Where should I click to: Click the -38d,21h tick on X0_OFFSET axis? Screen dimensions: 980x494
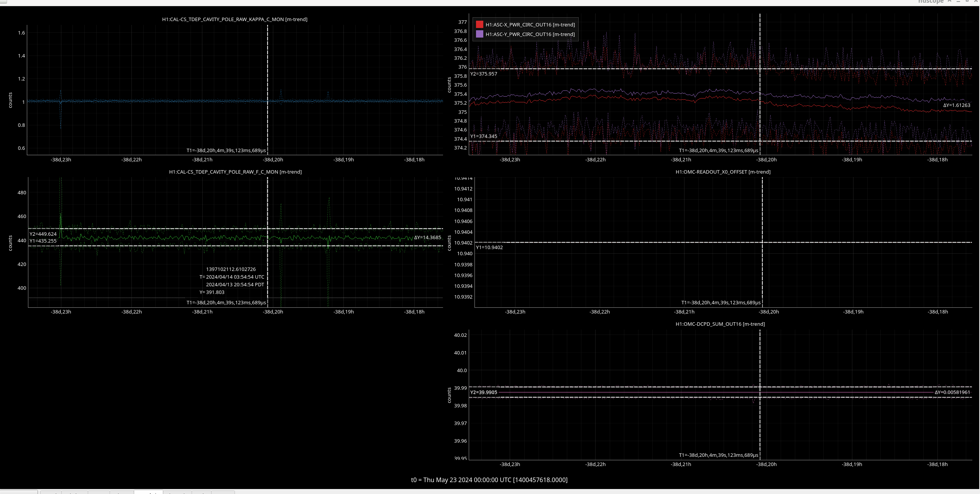pyautogui.click(x=684, y=312)
